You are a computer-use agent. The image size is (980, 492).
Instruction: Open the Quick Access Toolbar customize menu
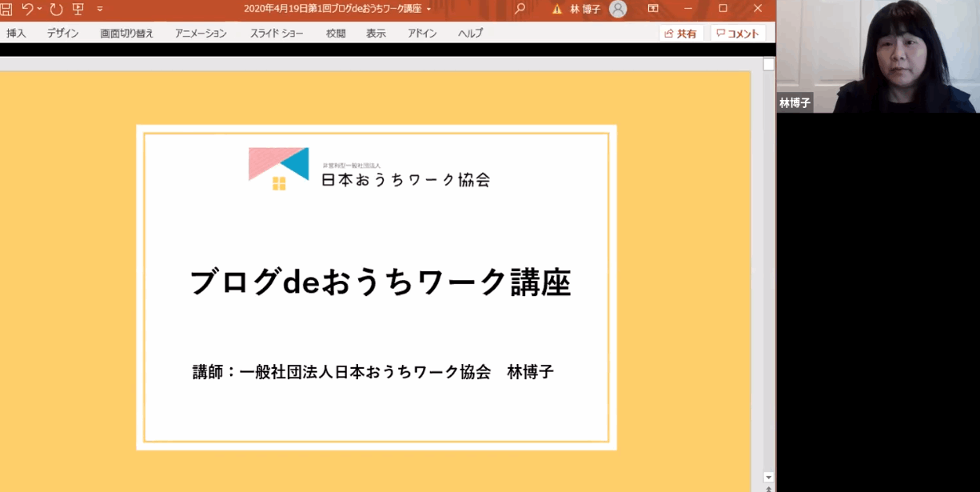coord(99,10)
